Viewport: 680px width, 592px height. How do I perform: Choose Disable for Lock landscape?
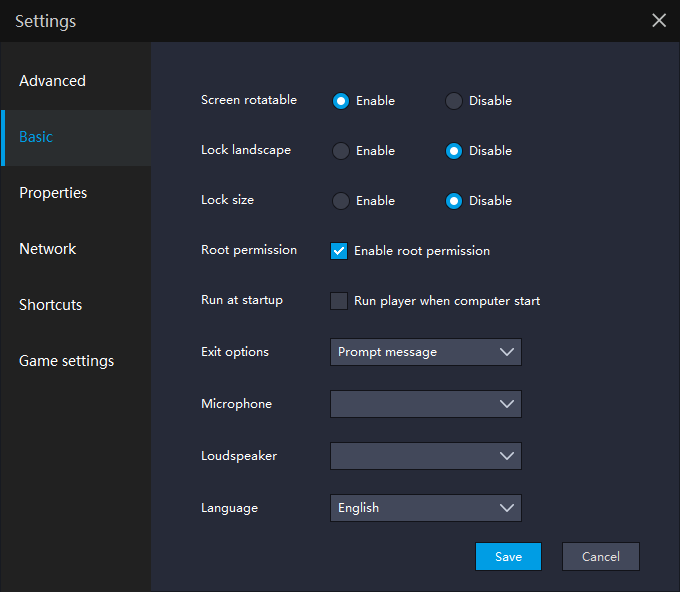click(454, 151)
